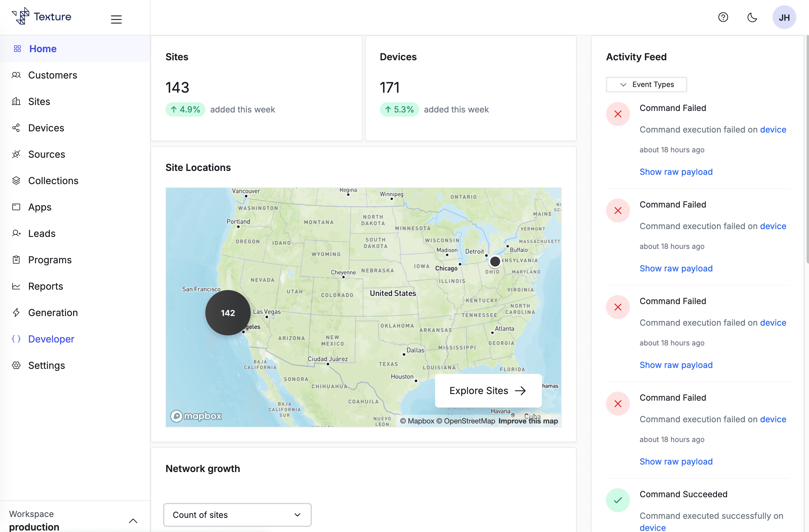Click the 142 site cluster on map

click(x=228, y=313)
